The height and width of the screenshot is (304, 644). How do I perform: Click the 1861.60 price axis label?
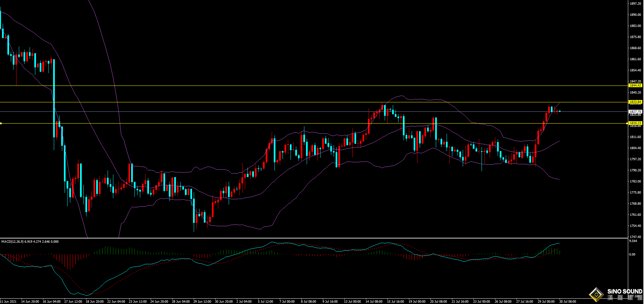click(635, 59)
